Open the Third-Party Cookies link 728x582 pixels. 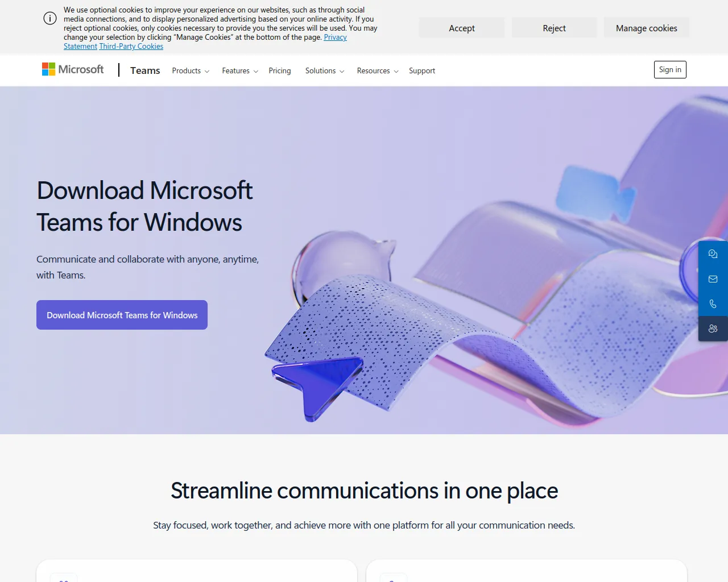[131, 47]
